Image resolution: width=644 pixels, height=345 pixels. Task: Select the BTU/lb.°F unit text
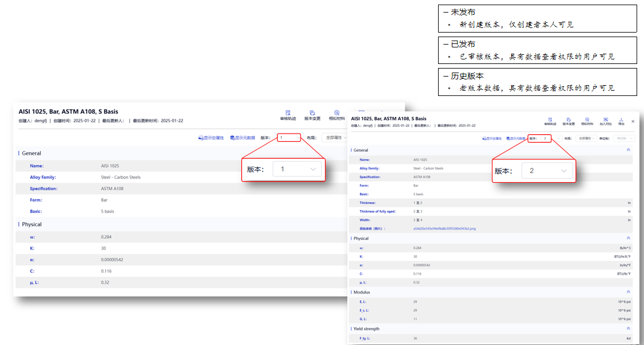coord(624,274)
